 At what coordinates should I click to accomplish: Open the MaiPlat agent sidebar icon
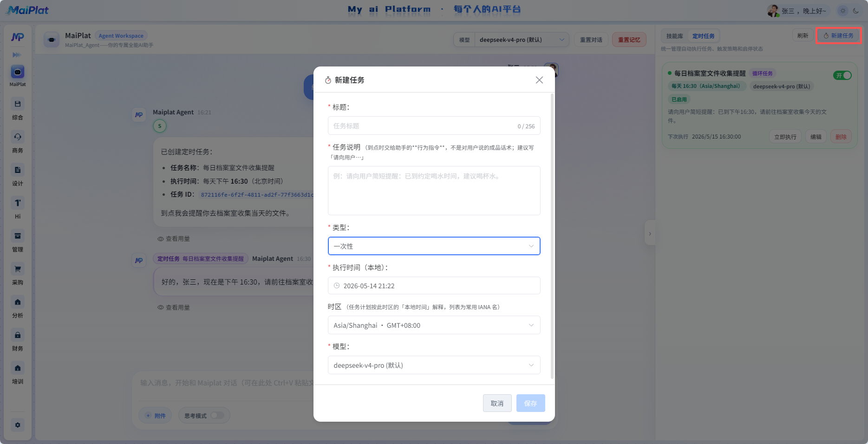[x=18, y=76]
